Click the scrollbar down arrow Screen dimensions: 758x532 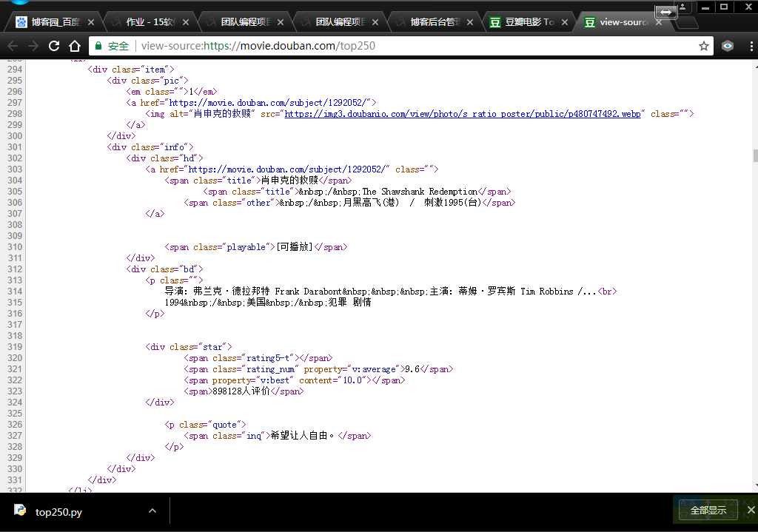point(755,486)
